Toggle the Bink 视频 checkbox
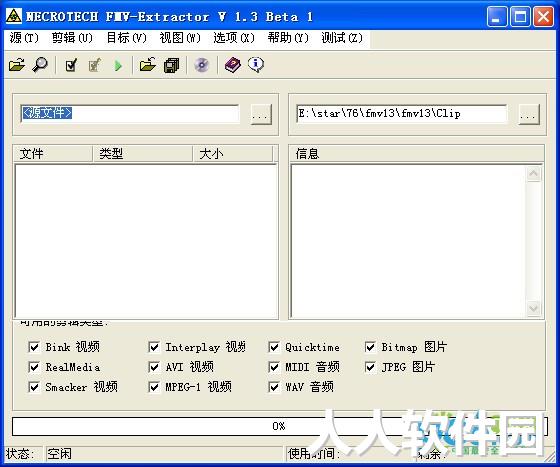Screen dimensions: 560x467 34,347
